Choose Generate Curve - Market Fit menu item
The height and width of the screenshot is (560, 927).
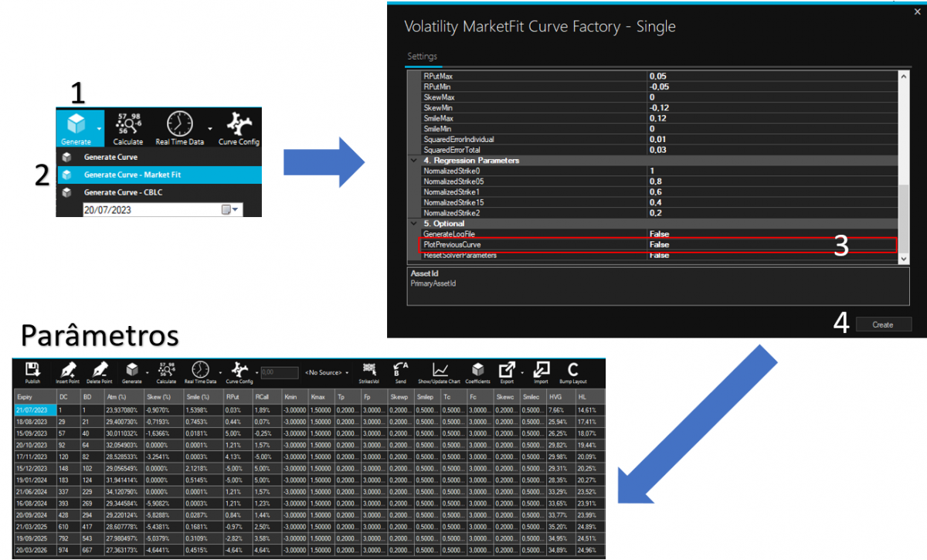[x=131, y=175]
